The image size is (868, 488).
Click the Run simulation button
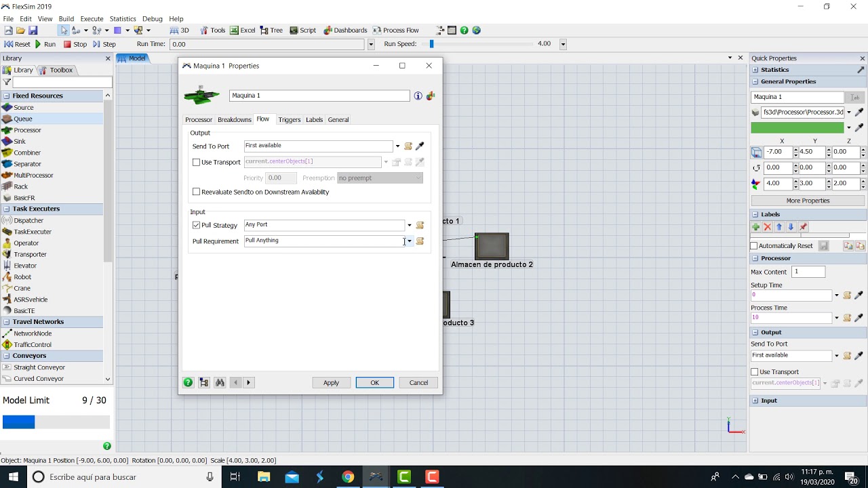click(45, 44)
